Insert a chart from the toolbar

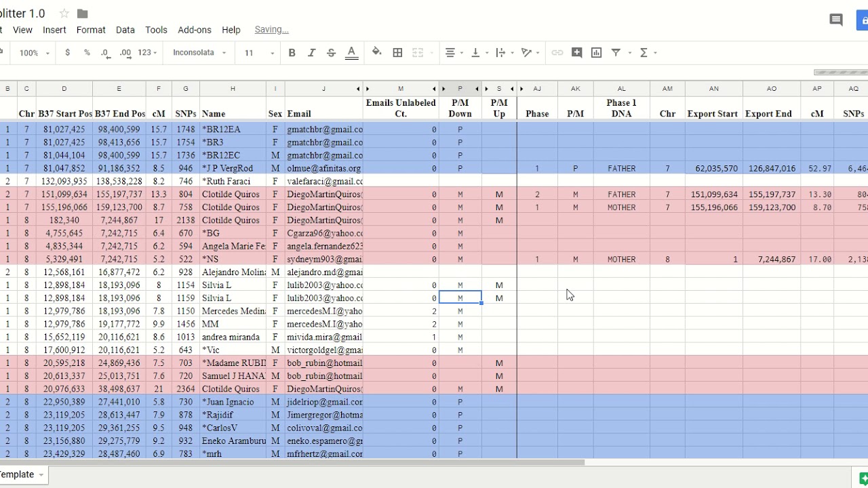tap(597, 52)
